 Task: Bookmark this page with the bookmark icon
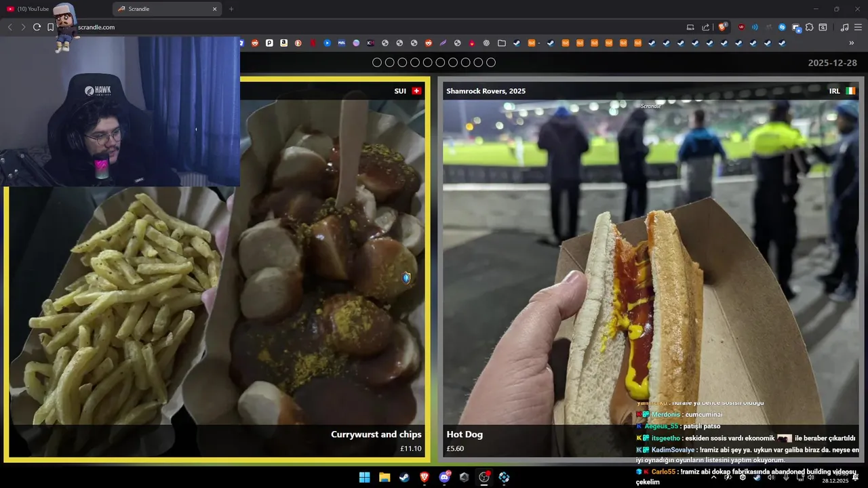pyautogui.click(x=50, y=27)
